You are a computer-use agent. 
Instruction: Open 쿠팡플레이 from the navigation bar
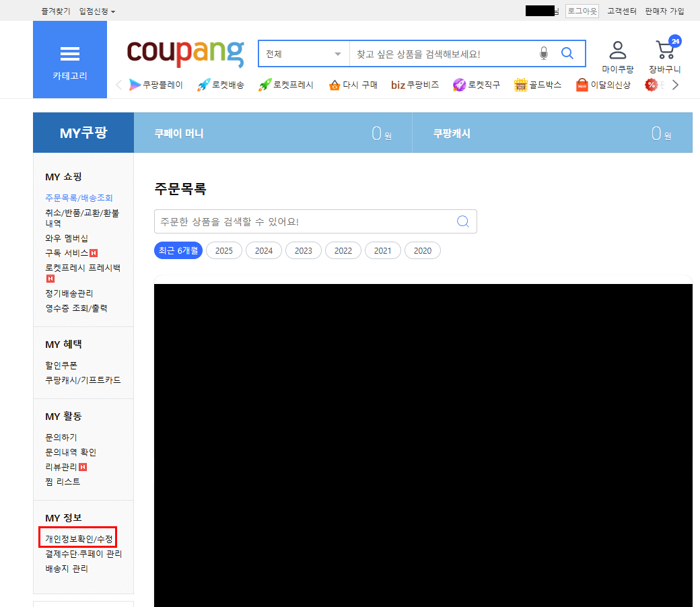pyautogui.click(x=155, y=85)
